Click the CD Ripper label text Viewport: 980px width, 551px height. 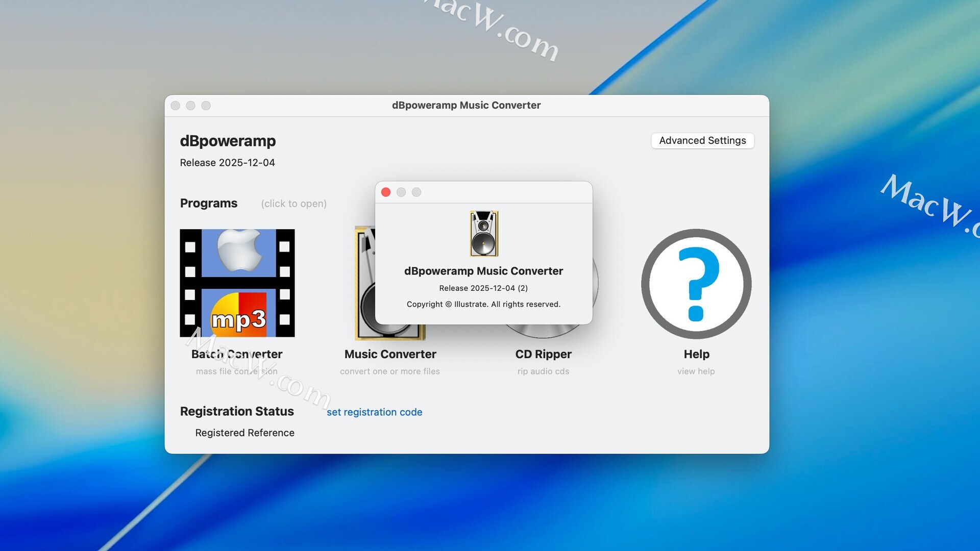click(543, 354)
